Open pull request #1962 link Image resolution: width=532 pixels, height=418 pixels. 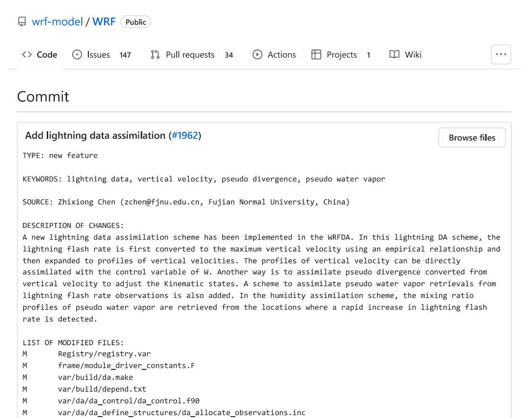[185, 136]
